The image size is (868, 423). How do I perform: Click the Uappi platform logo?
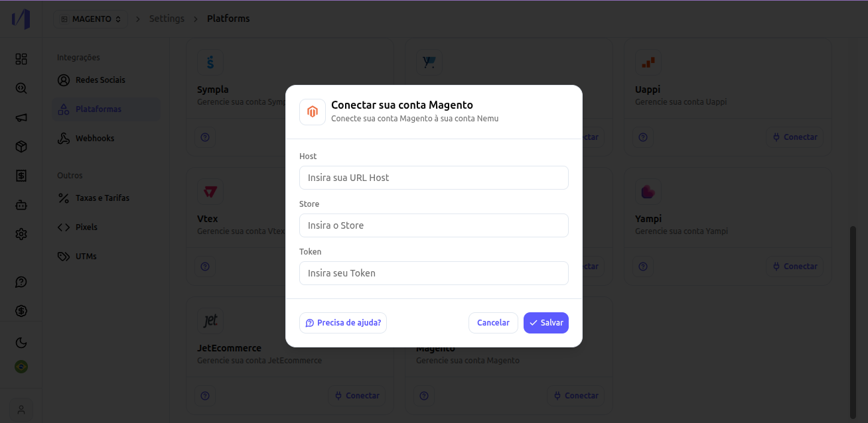coord(648,62)
